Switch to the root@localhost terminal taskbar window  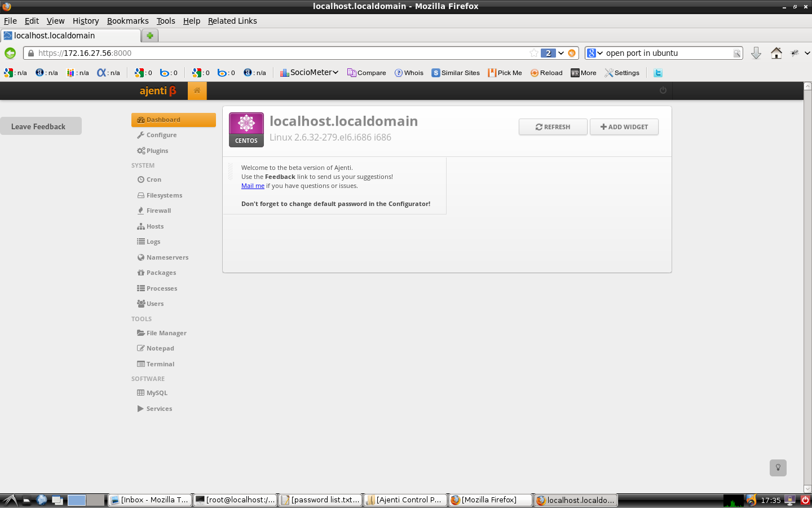click(x=235, y=500)
